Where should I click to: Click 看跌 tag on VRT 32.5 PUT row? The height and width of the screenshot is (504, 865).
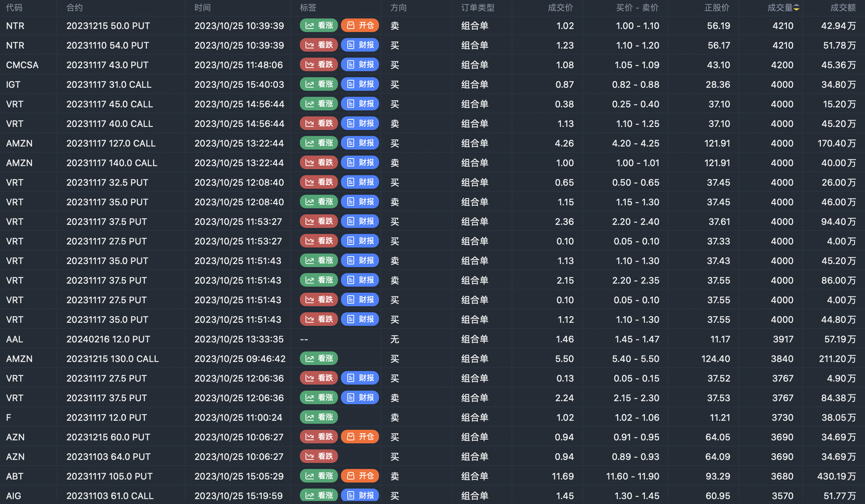[319, 182]
